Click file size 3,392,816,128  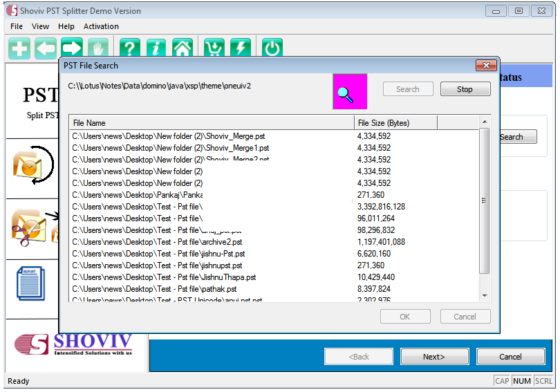[381, 207]
